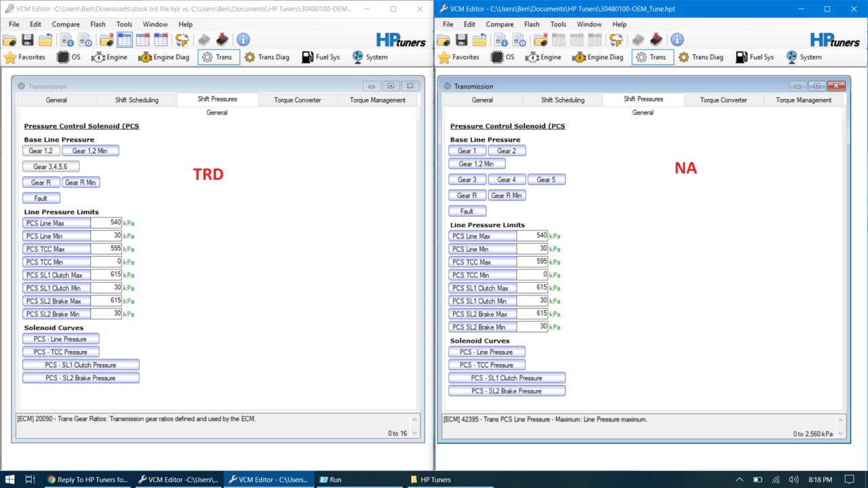Open Trans Diag section in left TRD window
Viewport: 868px width, 488px height.
point(267,57)
